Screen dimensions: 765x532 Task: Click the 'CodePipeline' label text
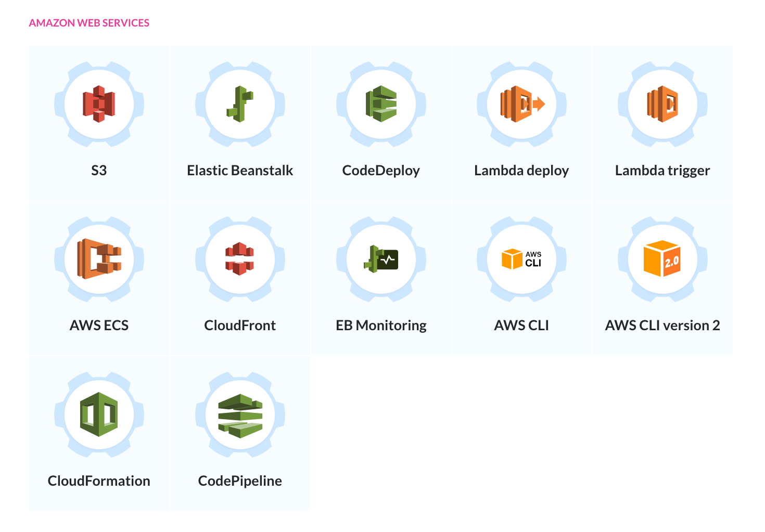[240, 481]
